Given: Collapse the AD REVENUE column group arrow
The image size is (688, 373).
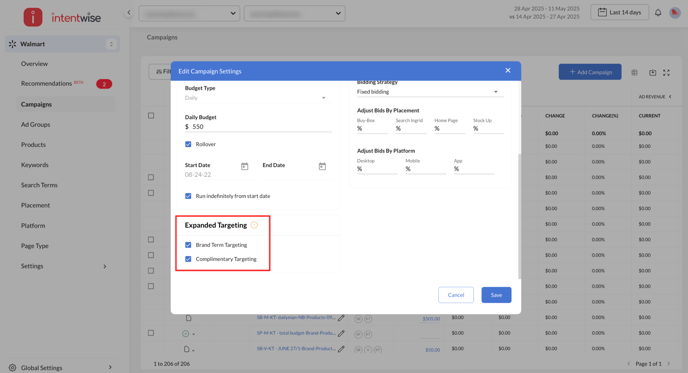Looking at the screenshot, I should pos(670,97).
